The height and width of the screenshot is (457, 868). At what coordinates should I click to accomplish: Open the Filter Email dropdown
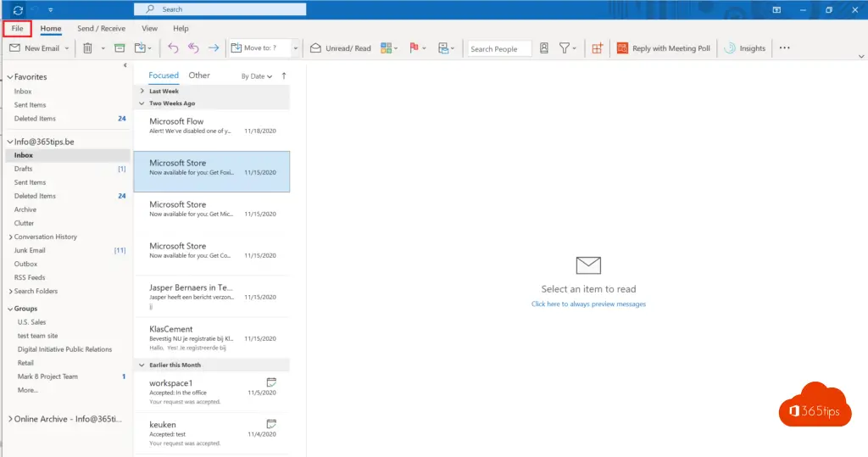point(567,48)
